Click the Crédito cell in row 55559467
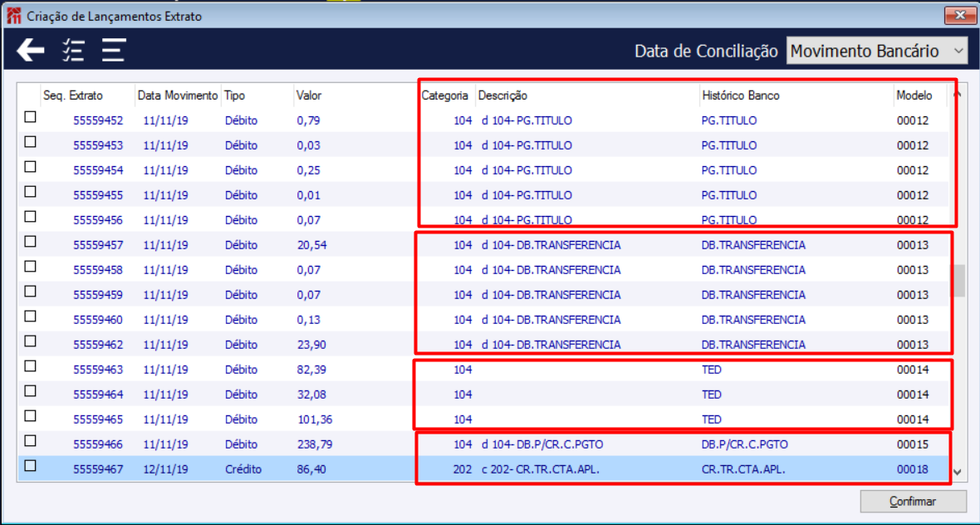 pos(243,469)
